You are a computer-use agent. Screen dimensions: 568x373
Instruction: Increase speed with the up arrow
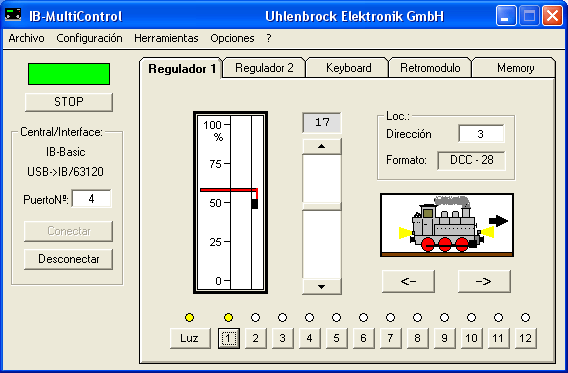click(x=322, y=146)
